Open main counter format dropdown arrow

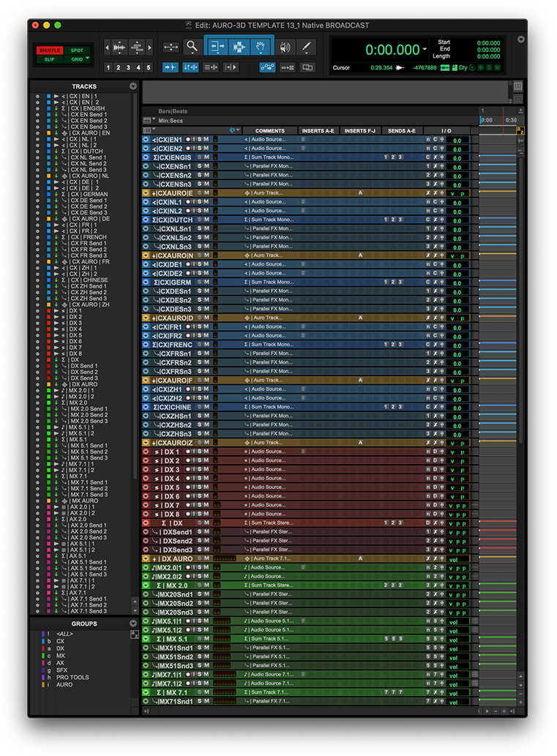[x=425, y=50]
